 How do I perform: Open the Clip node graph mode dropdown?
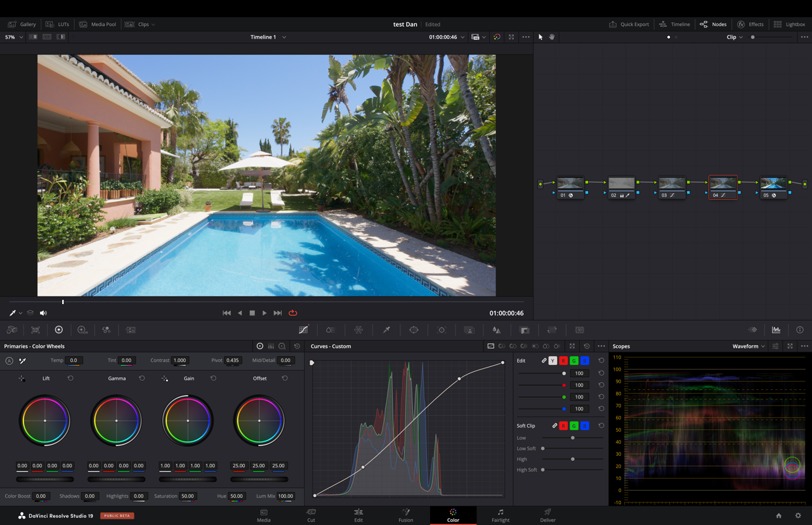pos(735,37)
